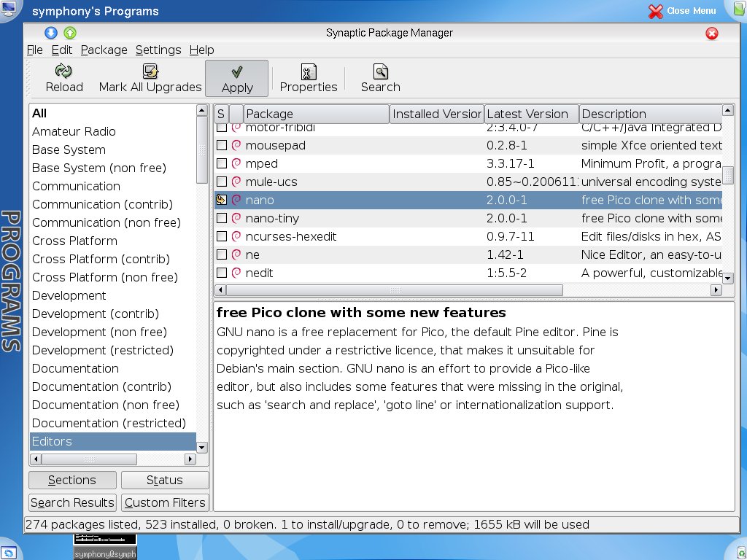Click the terminal thumbnail labeled symphony@symph
747x560 pixels.
click(105, 546)
